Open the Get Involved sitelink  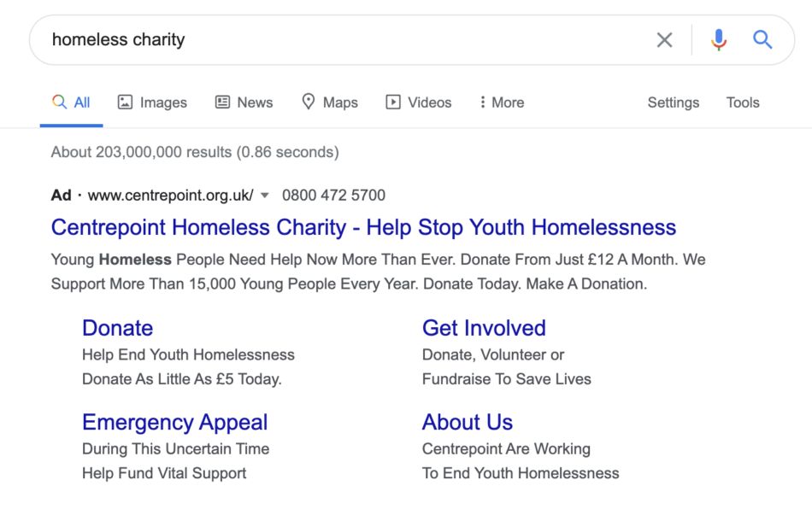pos(484,328)
